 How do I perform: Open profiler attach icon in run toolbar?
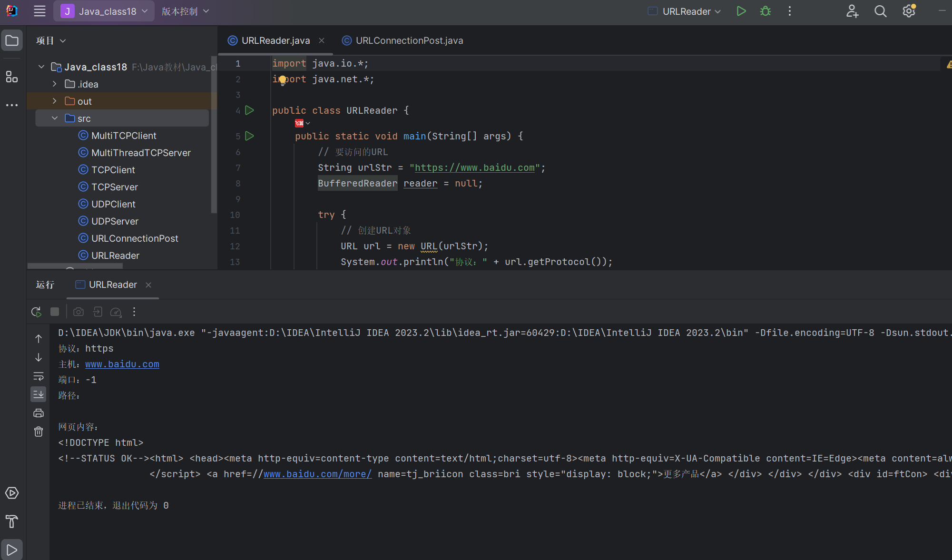(x=116, y=312)
